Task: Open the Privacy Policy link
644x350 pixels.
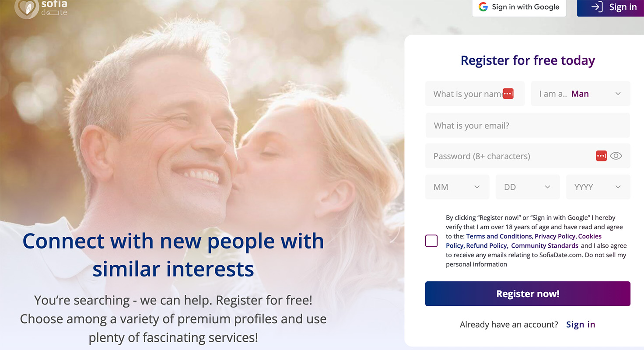Action: pos(555,236)
